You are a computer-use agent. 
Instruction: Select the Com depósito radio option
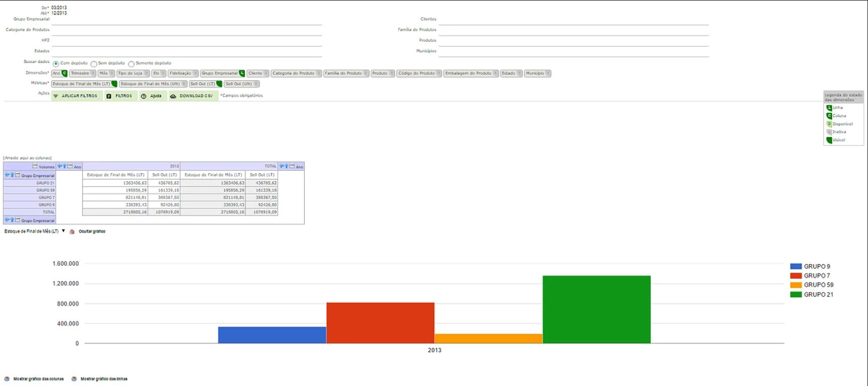tap(56, 64)
